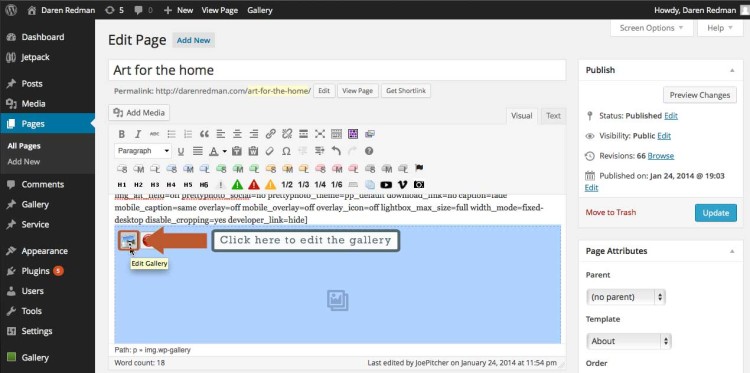The width and height of the screenshot is (750, 373).
Task: Align text center
Action: pos(237,134)
